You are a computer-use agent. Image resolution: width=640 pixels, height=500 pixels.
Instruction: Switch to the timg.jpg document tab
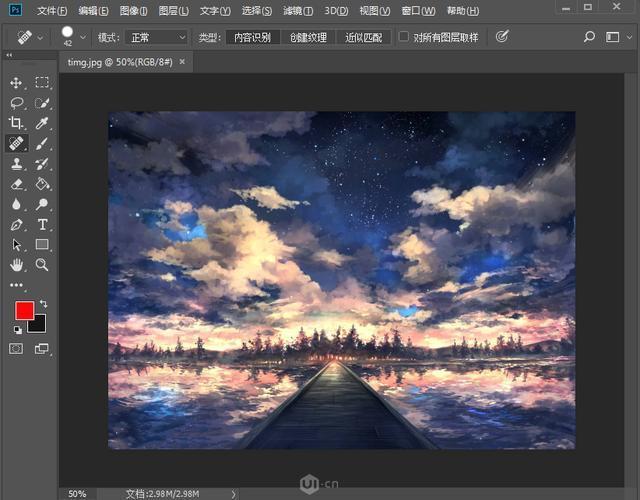click(120, 62)
